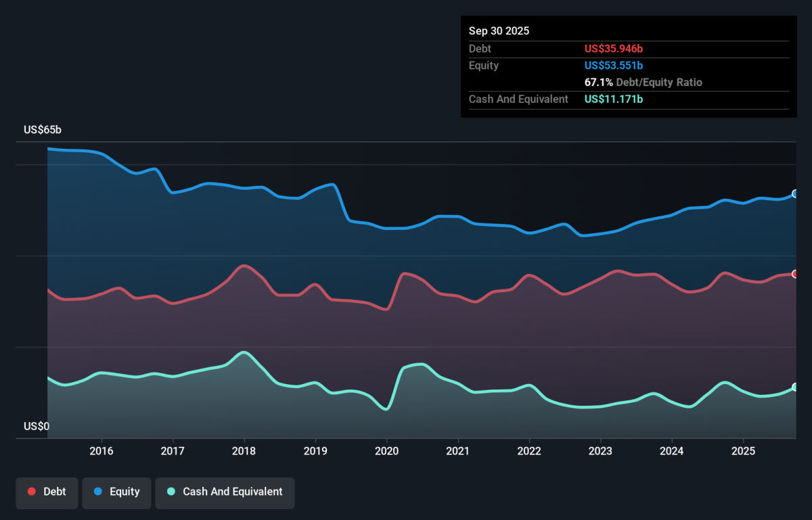This screenshot has width=812, height=520.
Task: Click the red dot in Debt legend
Action: [32, 492]
